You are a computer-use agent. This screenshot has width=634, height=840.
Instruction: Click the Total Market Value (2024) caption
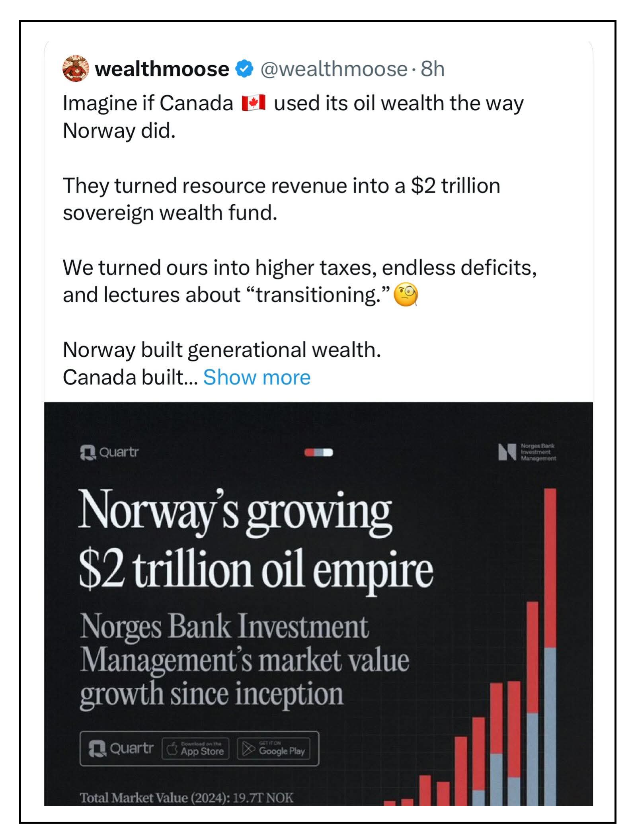tap(186, 797)
